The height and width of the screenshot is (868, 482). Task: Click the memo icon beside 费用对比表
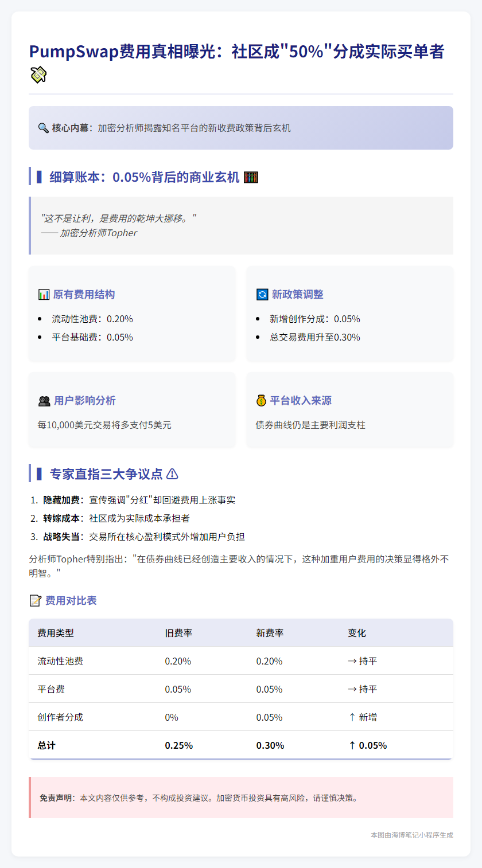[x=35, y=601]
